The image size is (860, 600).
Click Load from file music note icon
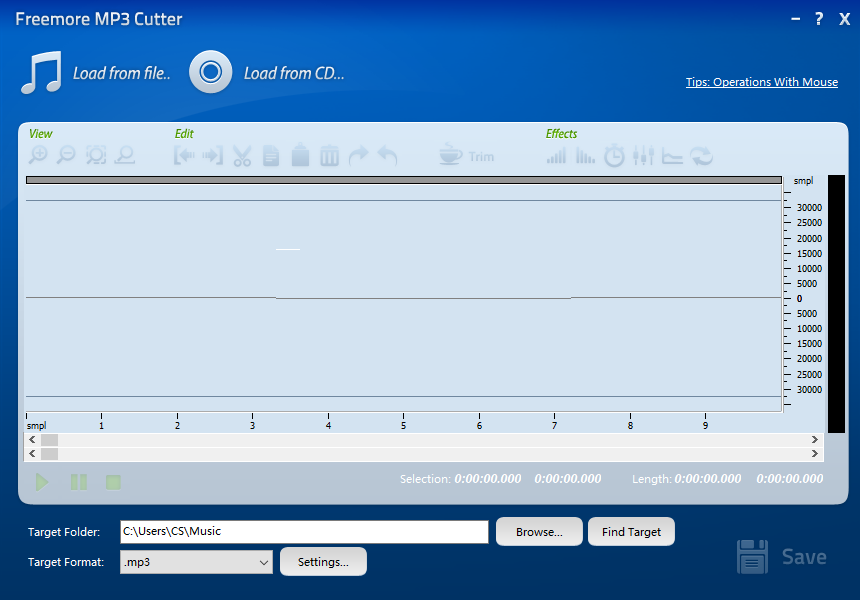[41, 73]
